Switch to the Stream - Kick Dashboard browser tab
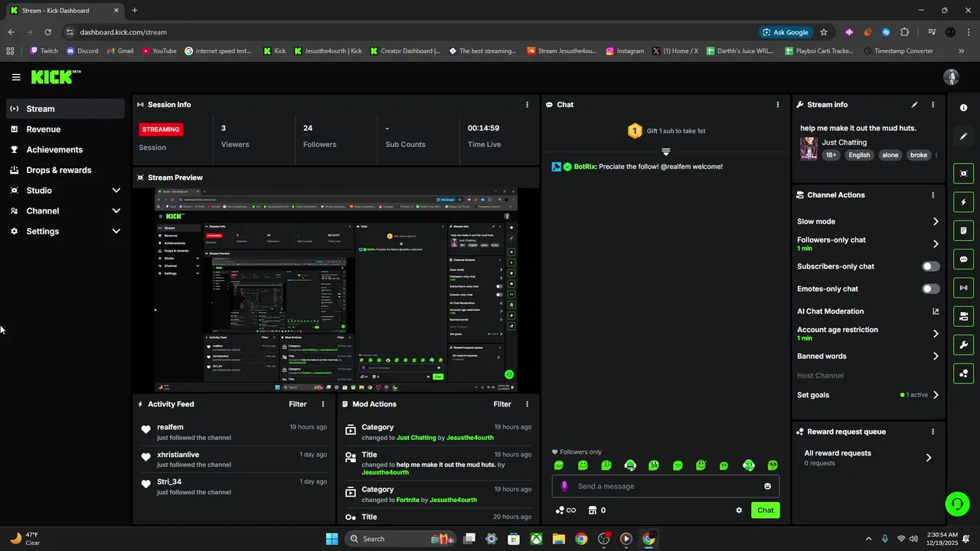The image size is (980, 551). (x=64, y=11)
